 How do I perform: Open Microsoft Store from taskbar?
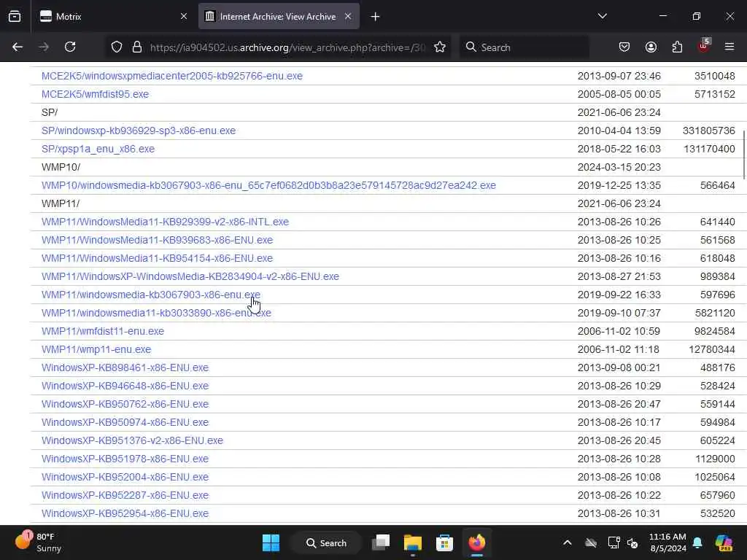(444, 542)
